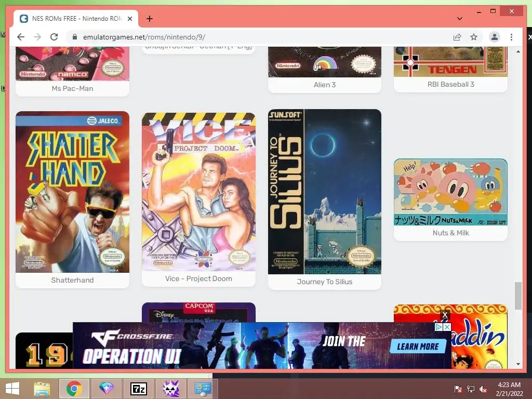
Task: Open AdChoices info icon on ad
Action: [438, 327]
